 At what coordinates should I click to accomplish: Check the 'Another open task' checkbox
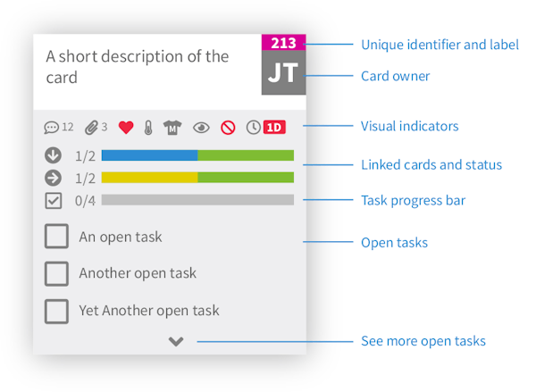56,273
